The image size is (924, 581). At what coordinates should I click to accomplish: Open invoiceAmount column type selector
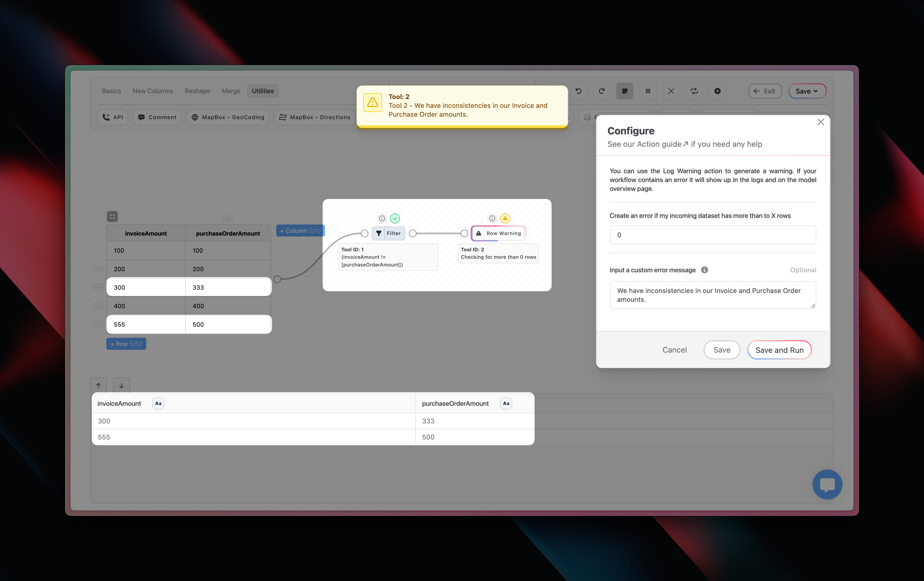(158, 403)
